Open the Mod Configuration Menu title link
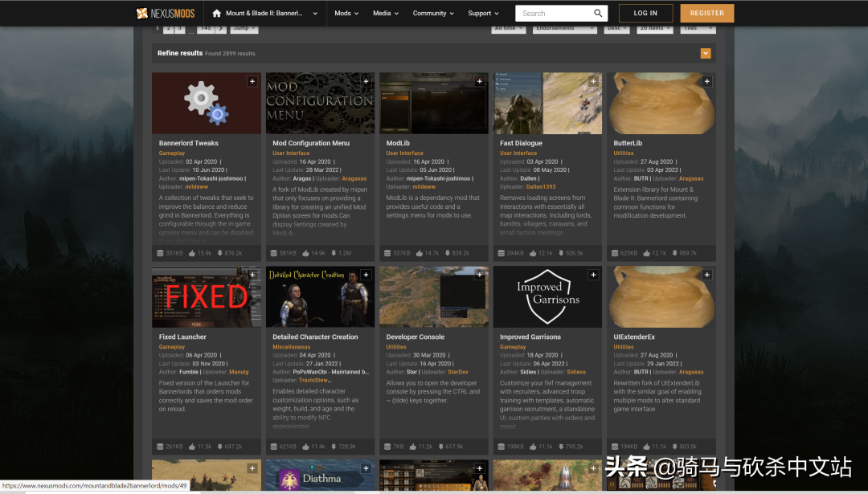 (311, 143)
